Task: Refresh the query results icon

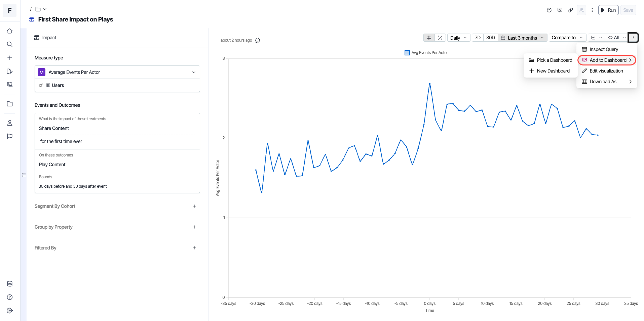Action: tap(258, 40)
